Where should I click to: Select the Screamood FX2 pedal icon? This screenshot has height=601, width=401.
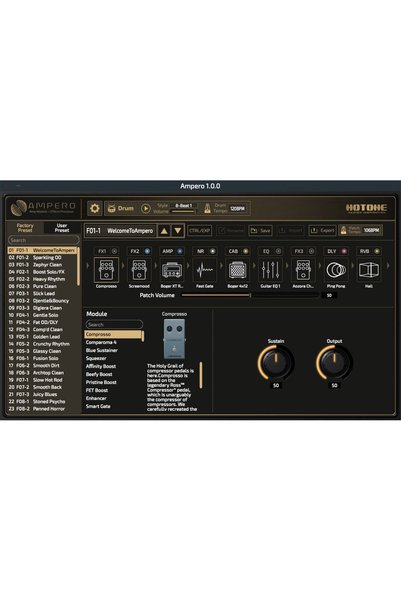click(139, 270)
